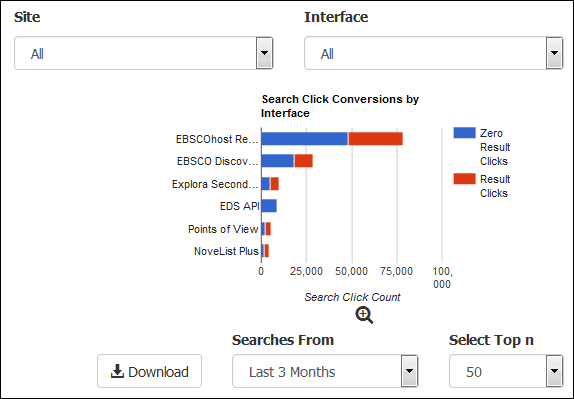574x399 pixels.
Task: Click the magnifying glass zoom icon under the chart
Action: pyautogui.click(x=364, y=315)
